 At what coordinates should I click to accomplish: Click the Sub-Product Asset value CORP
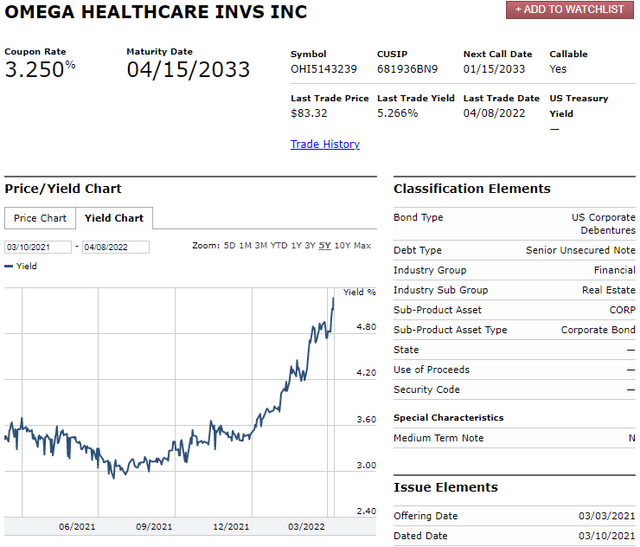622,310
